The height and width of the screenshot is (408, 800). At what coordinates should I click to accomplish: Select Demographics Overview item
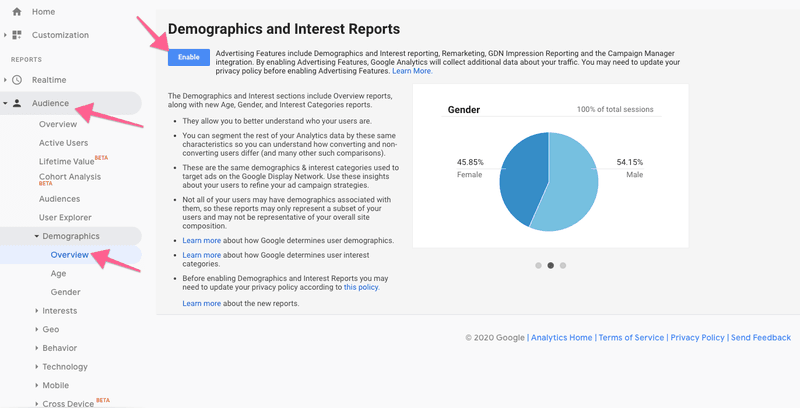[x=69, y=255]
